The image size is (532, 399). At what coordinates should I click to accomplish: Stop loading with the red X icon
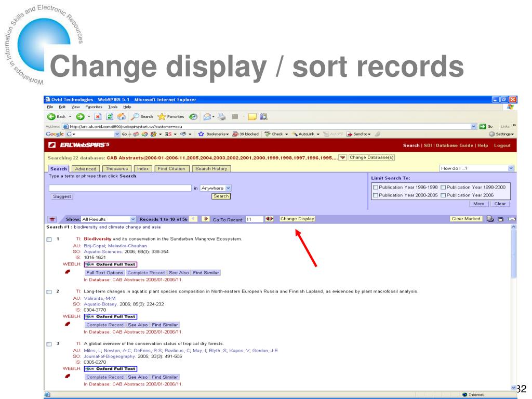pos(98,116)
